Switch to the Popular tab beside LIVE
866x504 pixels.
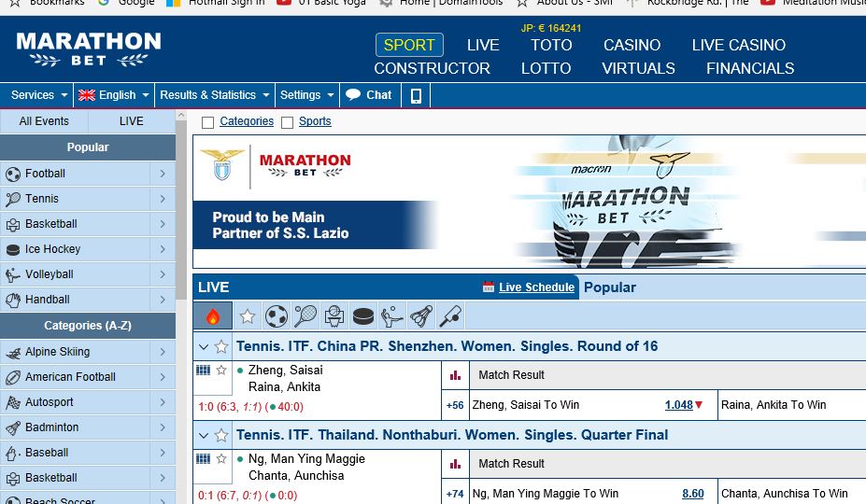click(610, 287)
